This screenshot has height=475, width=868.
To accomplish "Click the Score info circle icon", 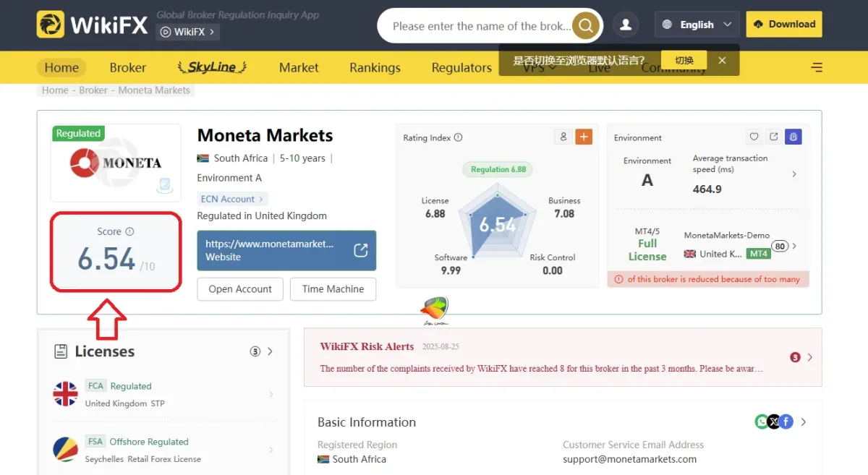I will click(x=129, y=231).
